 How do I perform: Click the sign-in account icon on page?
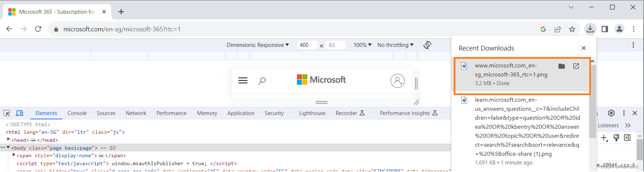click(x=398, y=81)
